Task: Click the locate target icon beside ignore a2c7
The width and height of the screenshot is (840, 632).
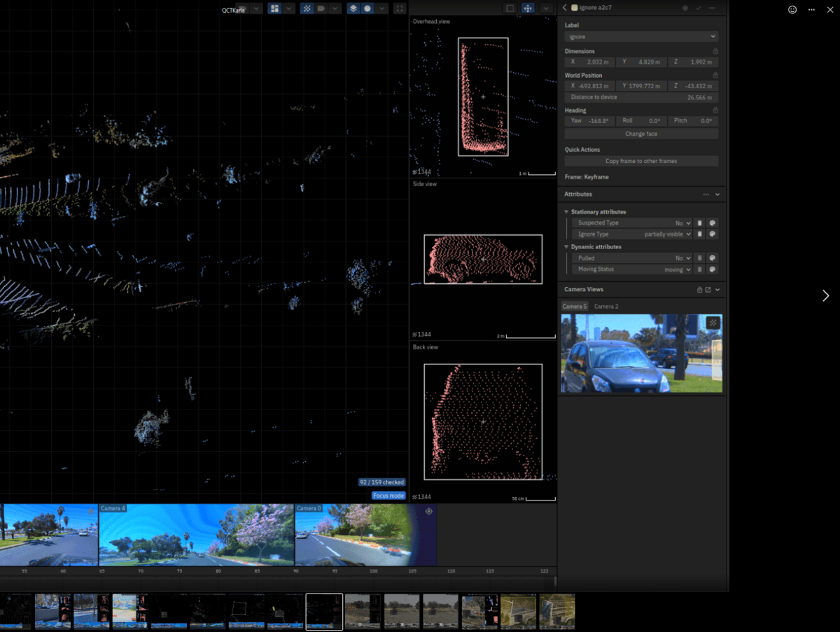Action: (x=685, y=8)
